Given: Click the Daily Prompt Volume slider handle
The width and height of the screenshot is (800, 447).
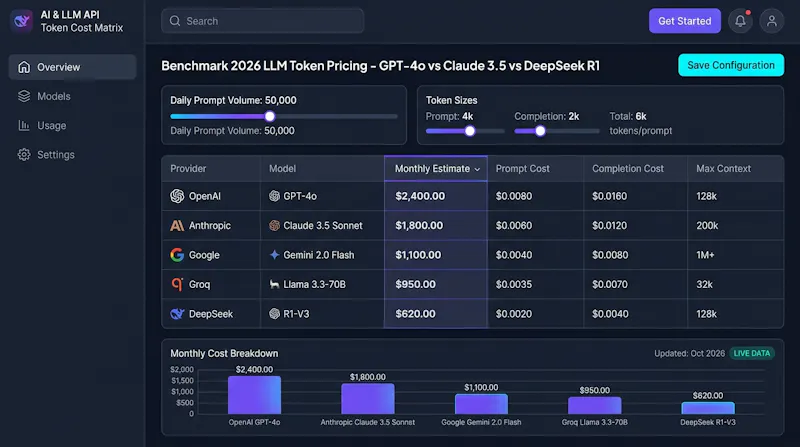Looking at the screenshot, I should pos(270,116).
